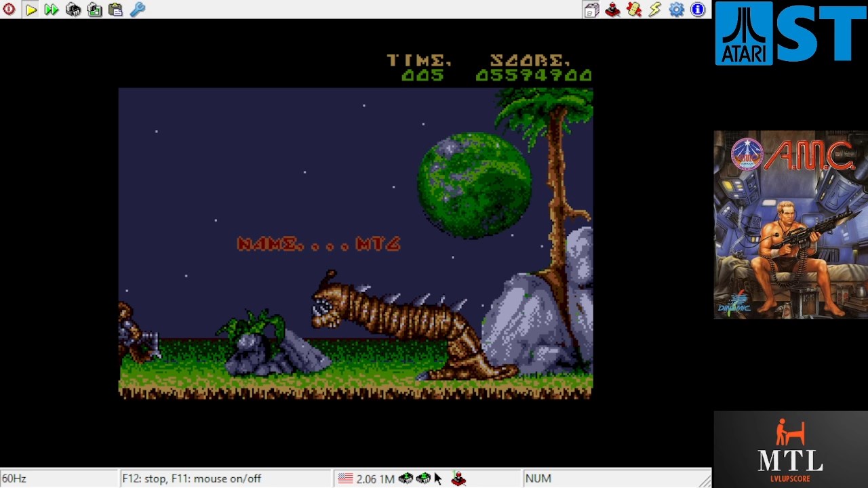This screenshot has height=488, width=868.
Task: Open the blue wrench configuration menu
Action: 138,9
